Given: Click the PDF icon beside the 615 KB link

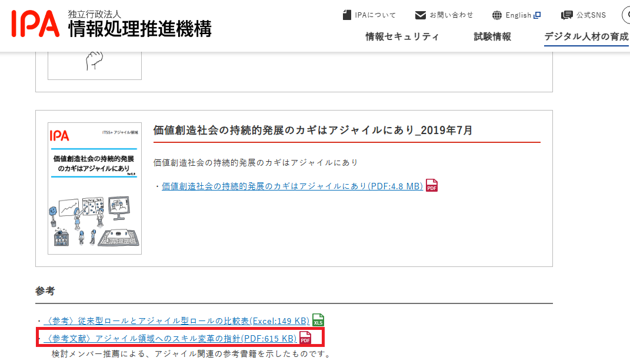Looking at the screenshot, I should (305, 338).
